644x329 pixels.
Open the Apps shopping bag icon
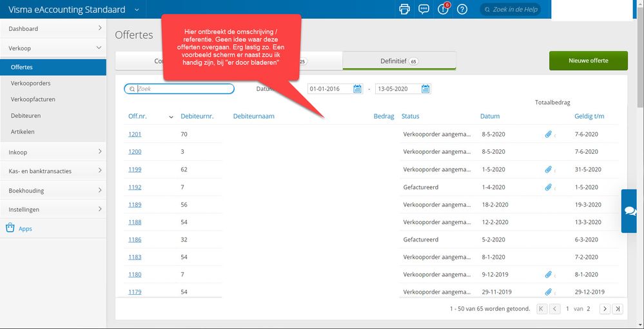point(10,228)
